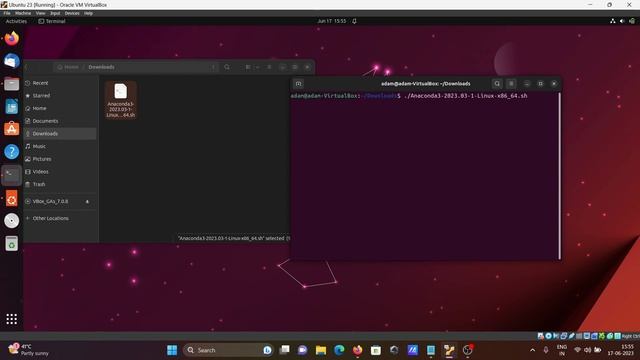Open Other Locations in Files sidebar

click(x=60, y=218)
